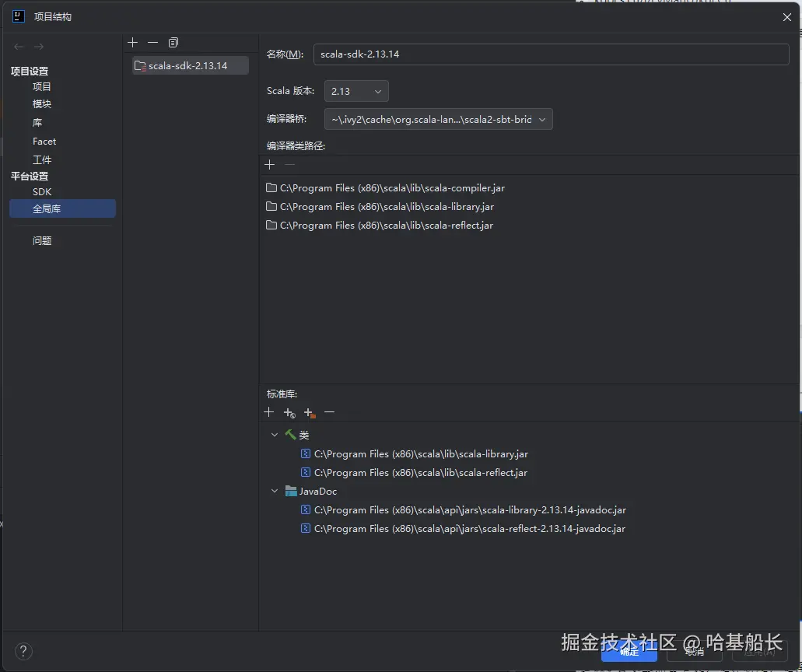Open the 编译器桥 dropdown

[x=438, y=119]
